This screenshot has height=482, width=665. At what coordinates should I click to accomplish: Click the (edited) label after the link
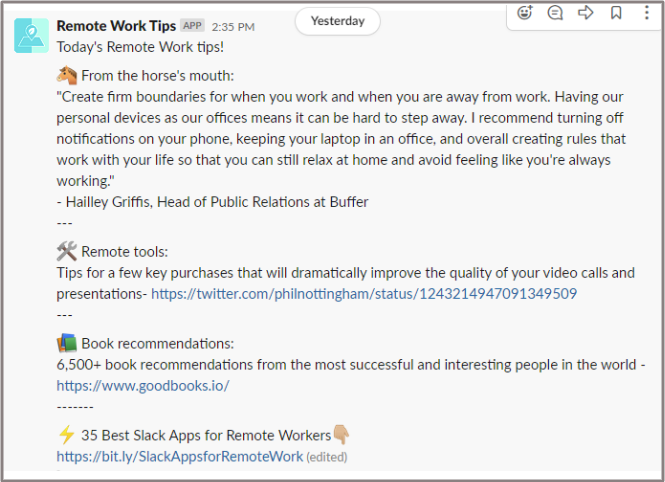coord(328,458)
